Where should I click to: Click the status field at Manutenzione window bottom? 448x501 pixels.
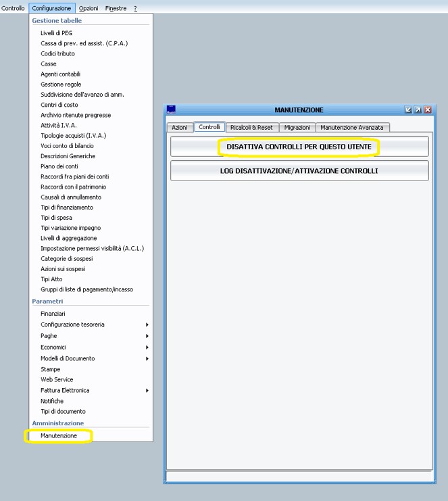click(299, 476)
